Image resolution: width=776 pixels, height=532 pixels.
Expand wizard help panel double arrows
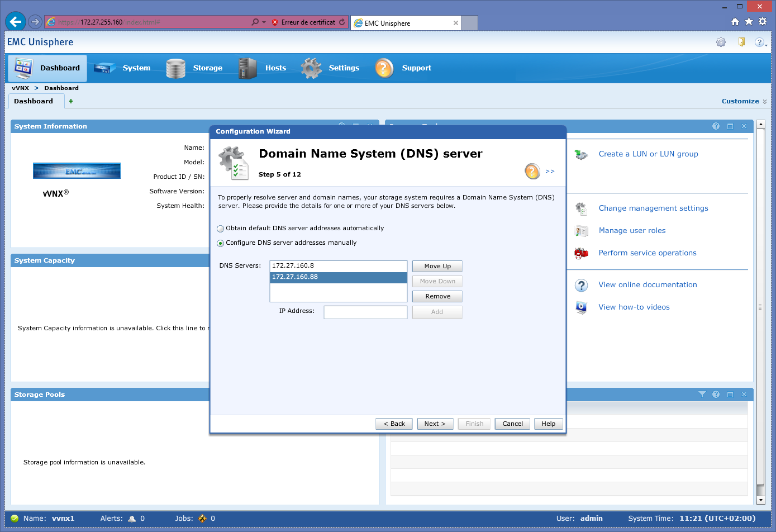tap(550, 172)
